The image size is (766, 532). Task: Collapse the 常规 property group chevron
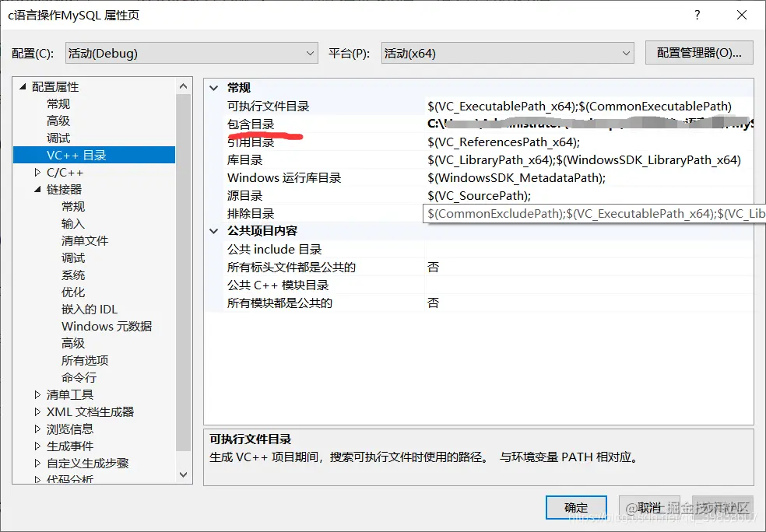213,88
